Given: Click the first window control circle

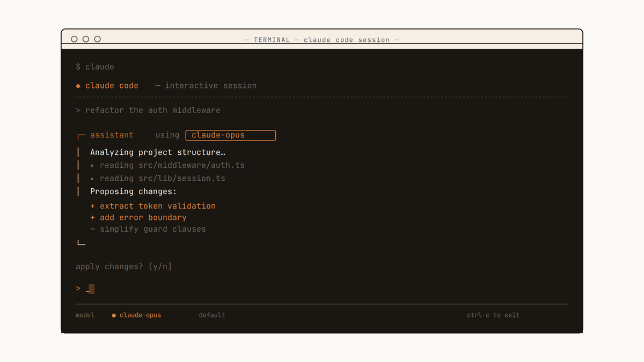Looking at the screenshot, I should (74, 39).
